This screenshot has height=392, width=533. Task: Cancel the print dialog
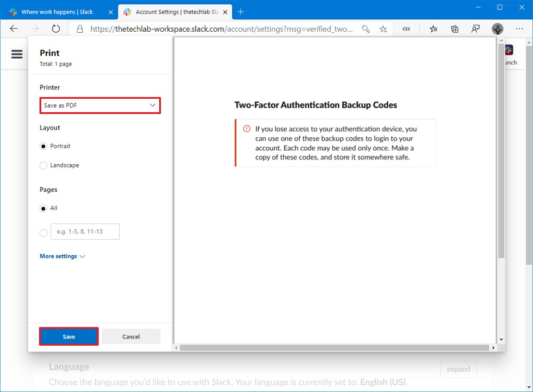click(x=131, y=336)
